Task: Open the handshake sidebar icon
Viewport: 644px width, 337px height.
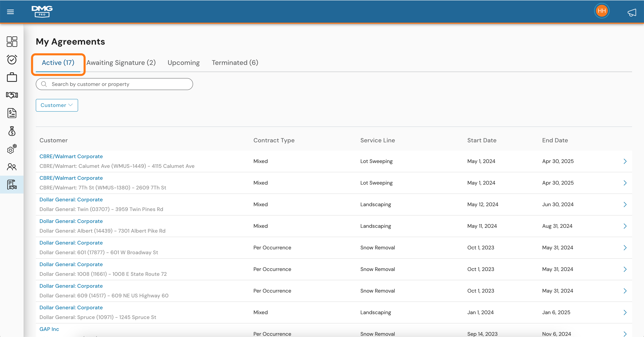Action: (x=12, y=95)
